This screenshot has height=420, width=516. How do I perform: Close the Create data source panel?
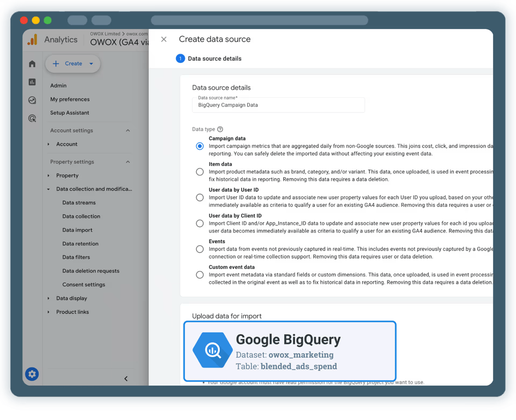click(x=163, y=39)
